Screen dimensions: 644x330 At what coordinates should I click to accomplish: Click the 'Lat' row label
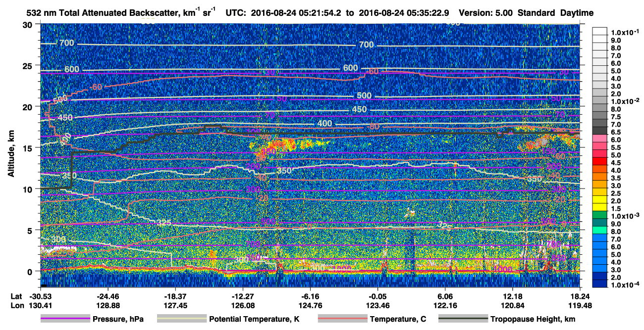[x=16, y=297]
